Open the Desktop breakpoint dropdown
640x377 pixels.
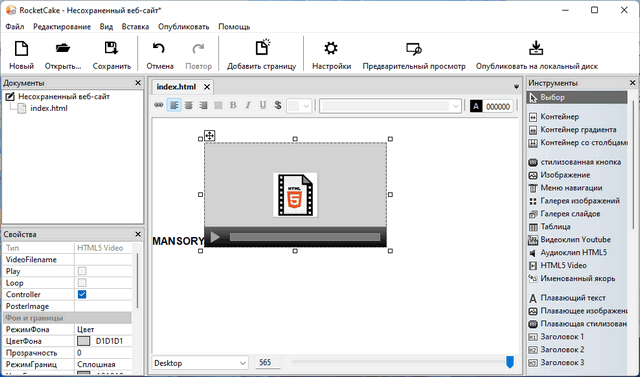click(200, 363)
